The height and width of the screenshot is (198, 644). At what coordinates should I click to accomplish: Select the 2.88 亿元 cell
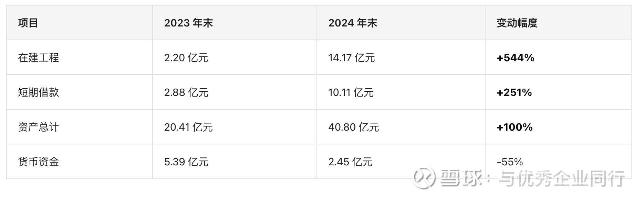coord(186,92)
